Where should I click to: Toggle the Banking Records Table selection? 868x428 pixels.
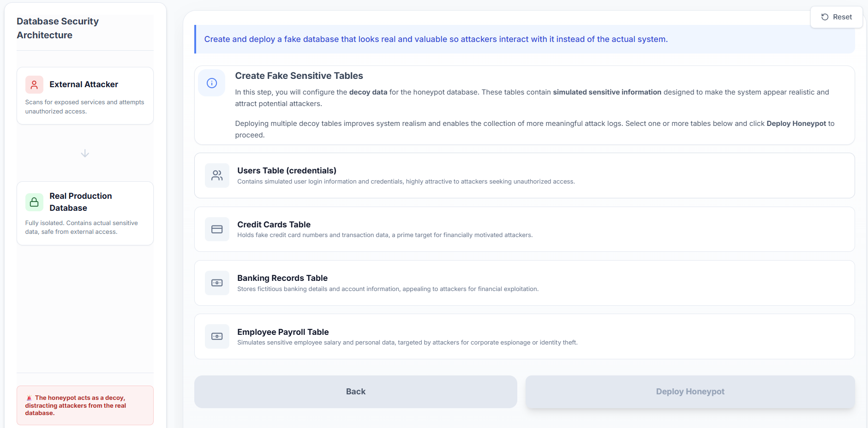click(524, 283)
